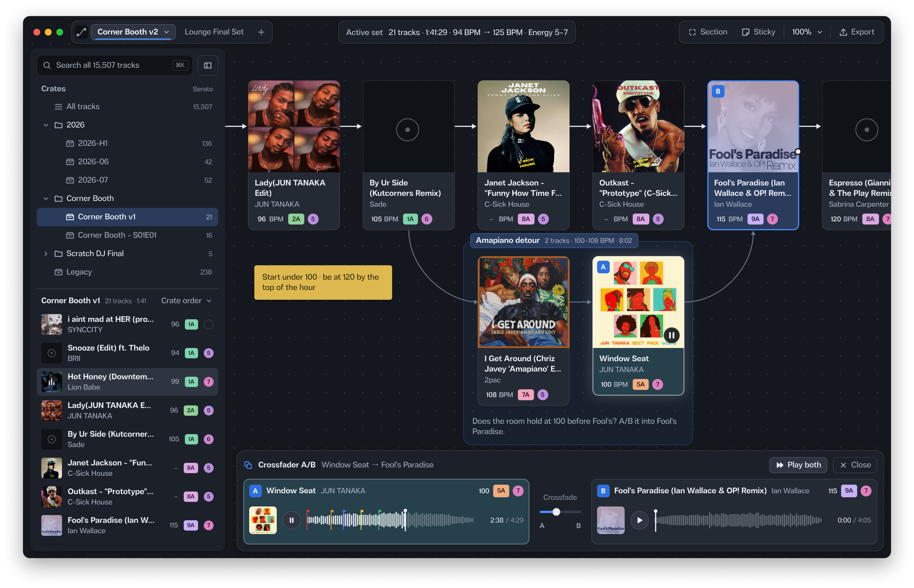
Task: Click deck B badge in crossfader panel
Action: pos(603,491)
